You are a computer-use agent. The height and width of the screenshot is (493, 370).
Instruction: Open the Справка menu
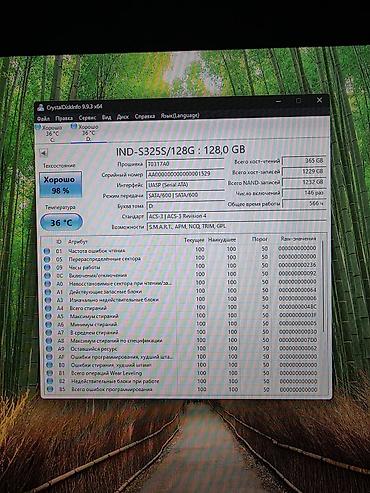[x=145, y=116]
